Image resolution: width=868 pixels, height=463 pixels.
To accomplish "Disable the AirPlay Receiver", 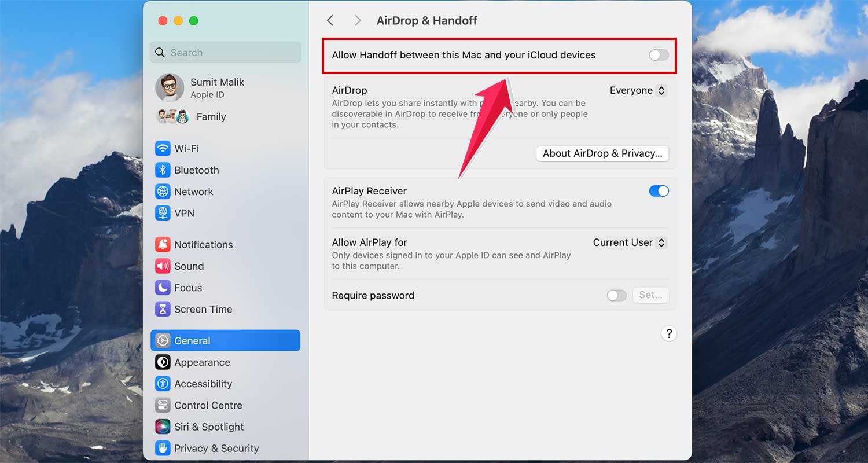I will point(659,190).
